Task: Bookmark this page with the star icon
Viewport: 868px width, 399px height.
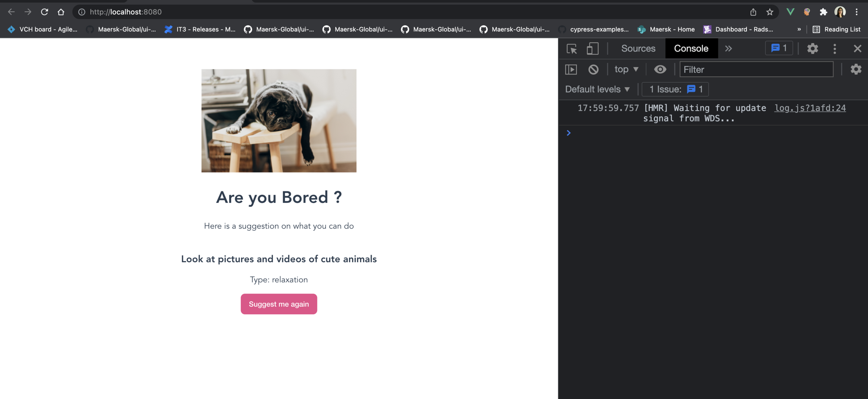Action: (x=770, y=12)
